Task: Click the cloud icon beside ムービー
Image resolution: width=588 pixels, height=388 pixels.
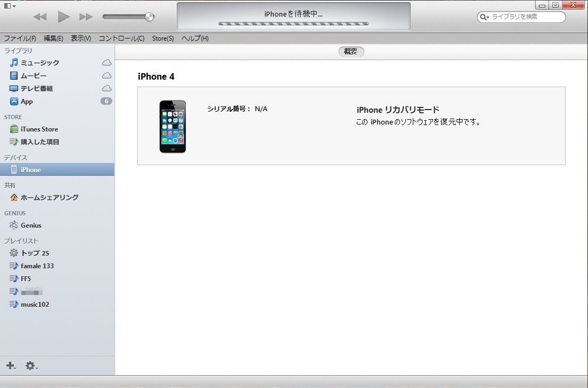Action: (107, 75)
